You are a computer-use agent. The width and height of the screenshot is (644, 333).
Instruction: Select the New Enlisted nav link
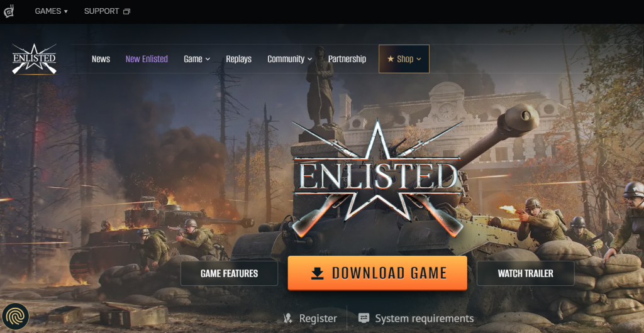tap(147, 59)
